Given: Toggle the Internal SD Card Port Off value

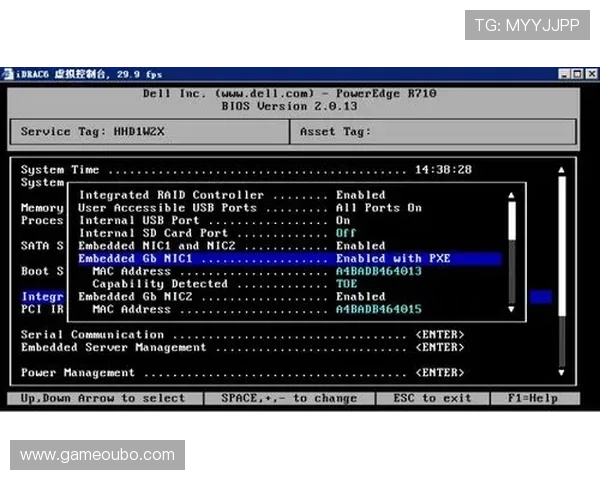Looking at the screenshot, I should tap(346, 233).
